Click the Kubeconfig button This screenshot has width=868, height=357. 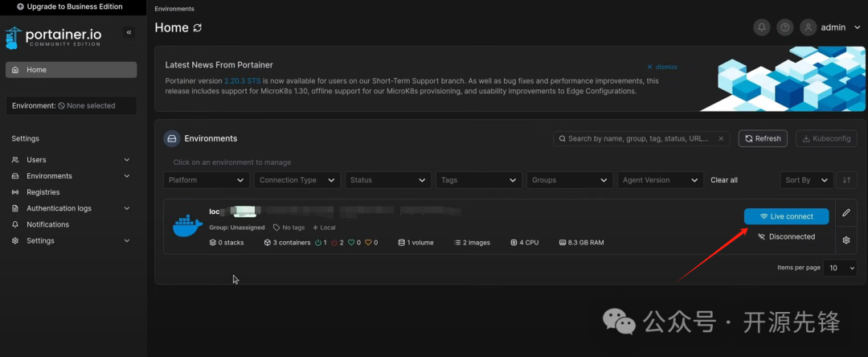tap(826, 138)
